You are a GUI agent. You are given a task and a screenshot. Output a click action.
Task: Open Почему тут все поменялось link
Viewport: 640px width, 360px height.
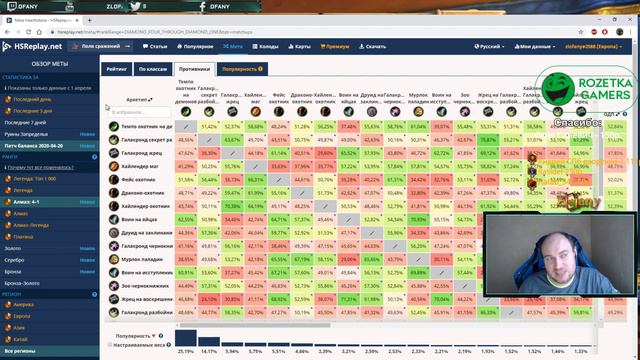pyautogui.click(x=40, y=167)
